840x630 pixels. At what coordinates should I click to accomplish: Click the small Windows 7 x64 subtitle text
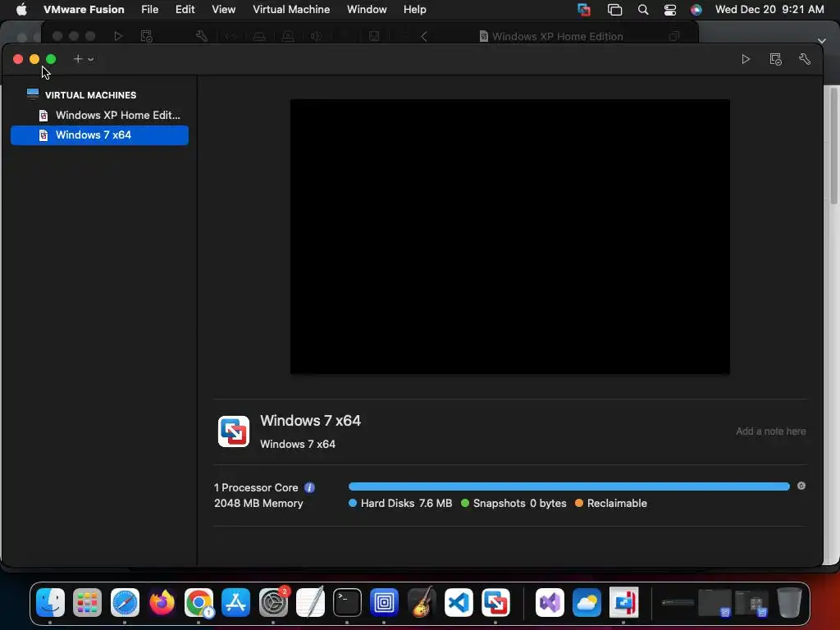pyautogui.click(x=297, y=444)
